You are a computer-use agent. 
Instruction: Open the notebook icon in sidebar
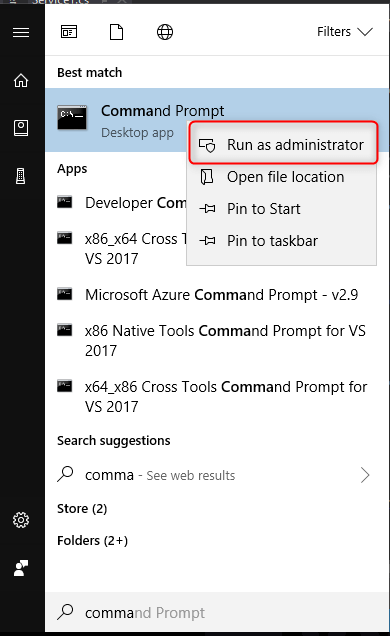click(x=21, y=128)
